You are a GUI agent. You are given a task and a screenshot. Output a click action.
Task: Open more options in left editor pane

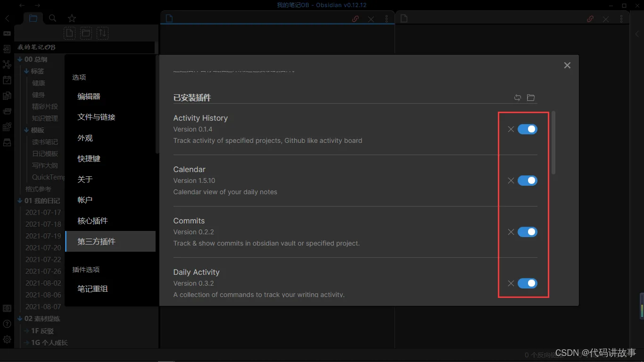coord(387,19)
